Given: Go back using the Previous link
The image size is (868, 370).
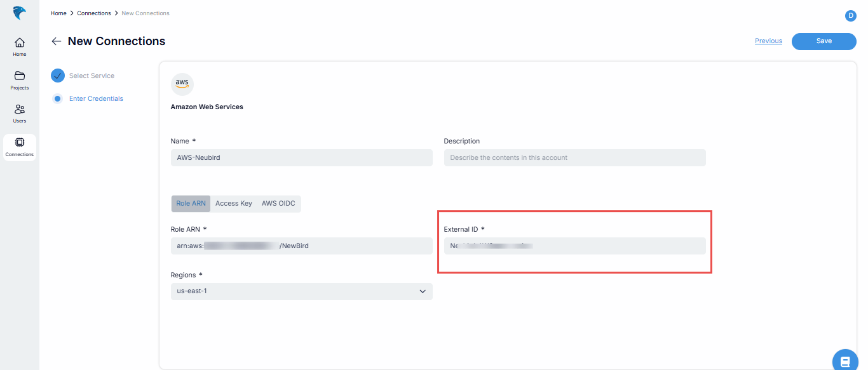Looking at the screenshot, I should 768,41.
